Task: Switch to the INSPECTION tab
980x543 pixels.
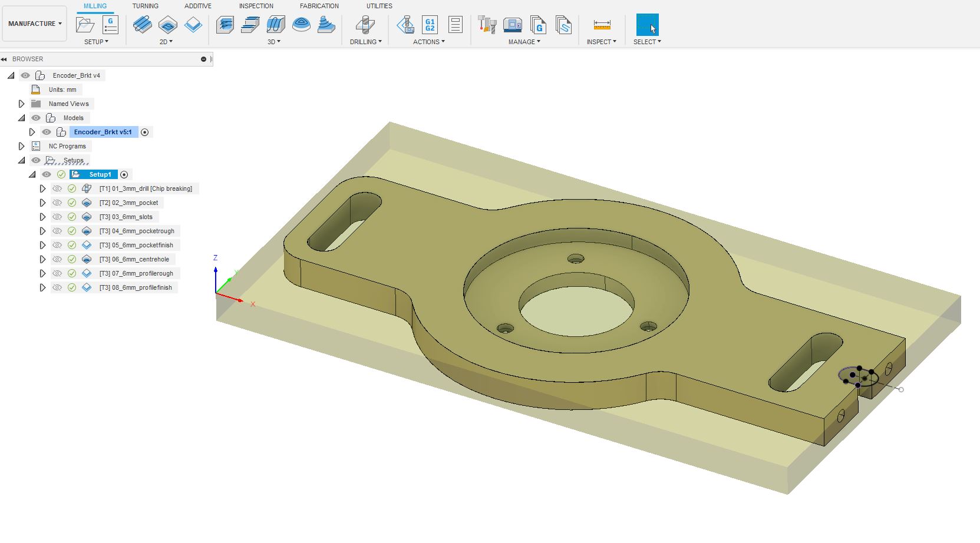Action: coord(256,6)
